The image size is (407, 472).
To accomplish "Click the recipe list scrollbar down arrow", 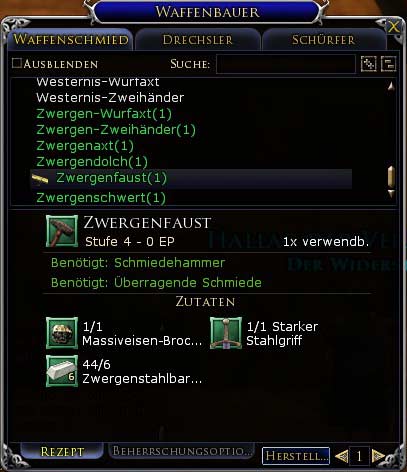I will tap(391, 193).
